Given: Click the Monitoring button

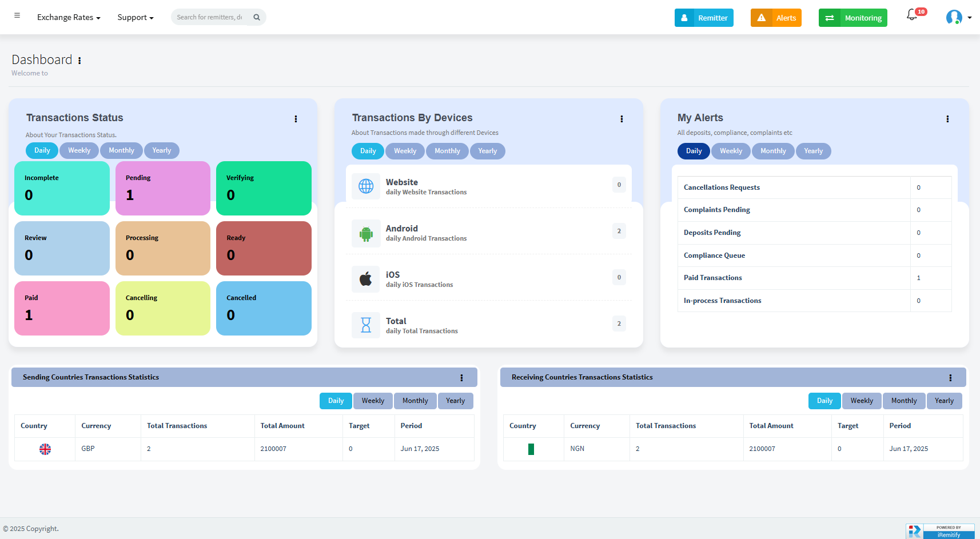Looking at the screenshot, I should coord(852,18).
